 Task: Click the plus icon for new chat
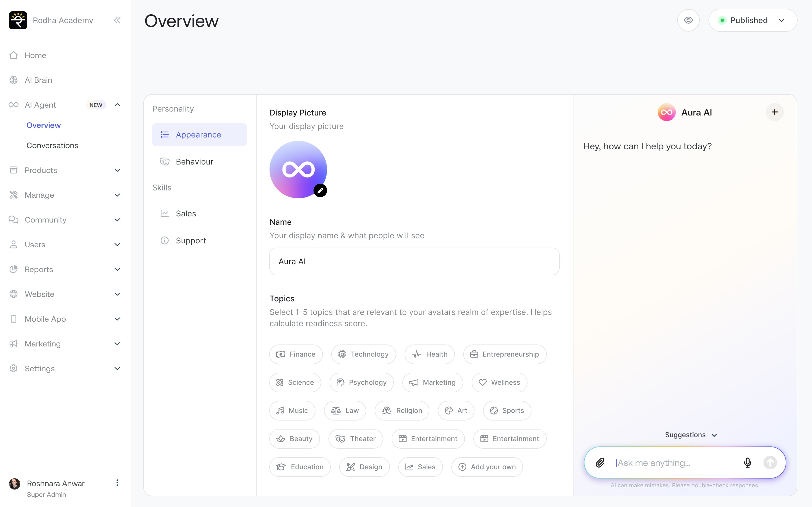(775, 112)
